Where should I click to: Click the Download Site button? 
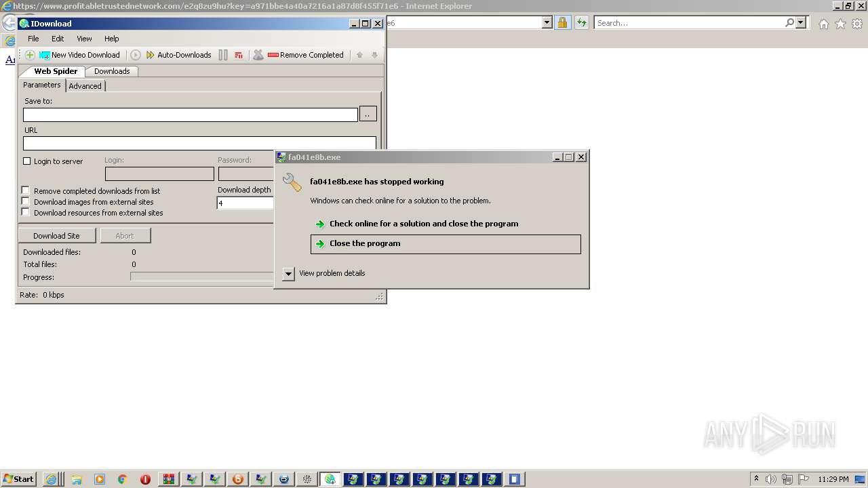[56, 236]
